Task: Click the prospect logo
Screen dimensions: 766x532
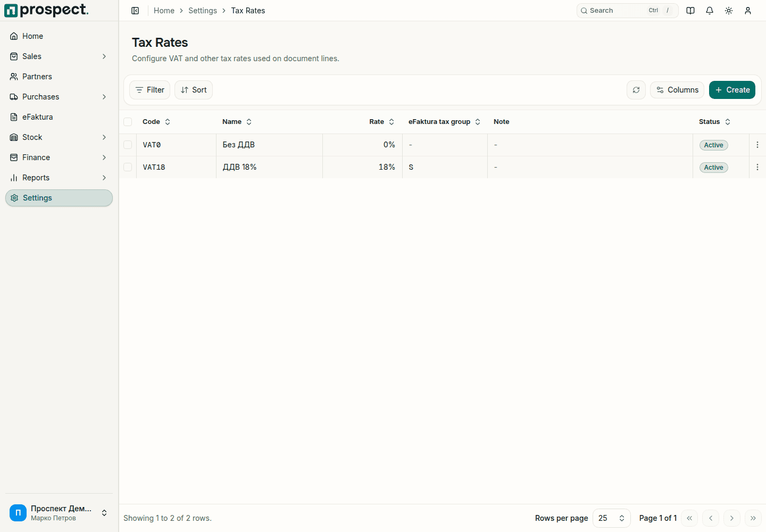Action: (x=46, y=10)
